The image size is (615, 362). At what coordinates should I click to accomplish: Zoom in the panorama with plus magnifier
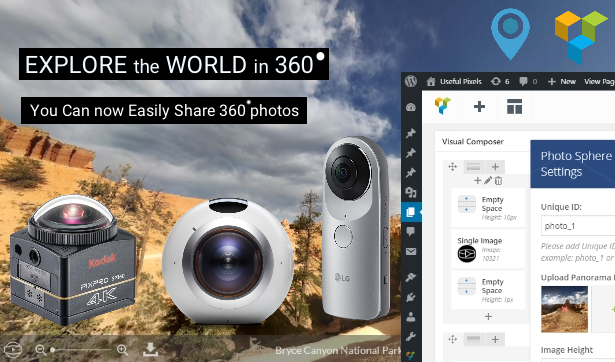(122, 349)
